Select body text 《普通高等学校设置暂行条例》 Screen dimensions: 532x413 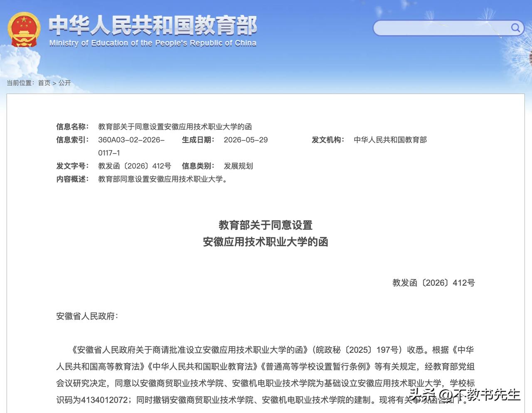click(x=316, y=366)
